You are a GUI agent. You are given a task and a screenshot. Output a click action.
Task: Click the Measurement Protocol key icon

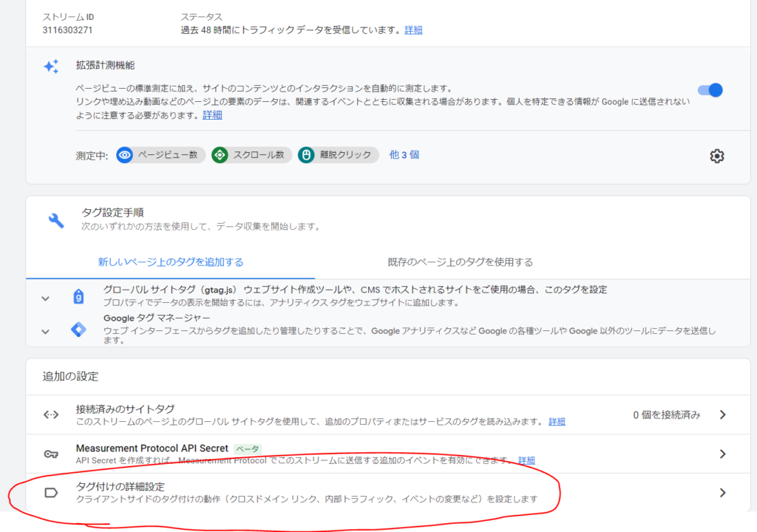51,454
